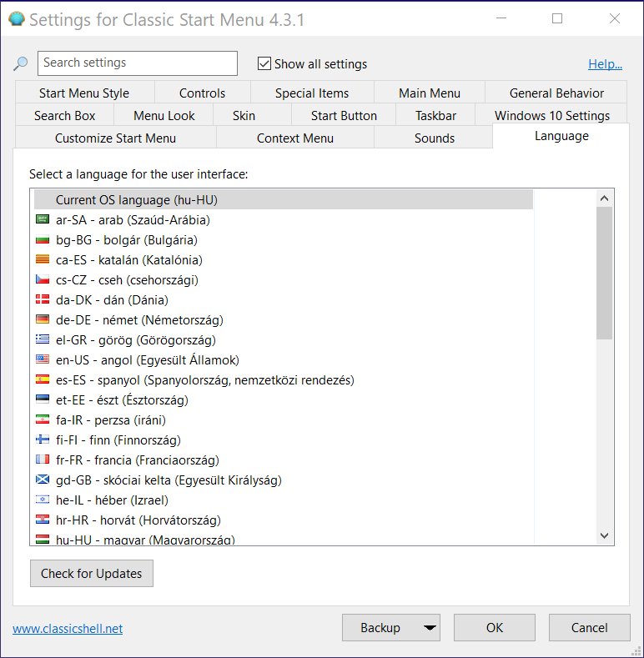Click the Germany flag icon
This screenshot has width=644, height=658.
point(43,319)
